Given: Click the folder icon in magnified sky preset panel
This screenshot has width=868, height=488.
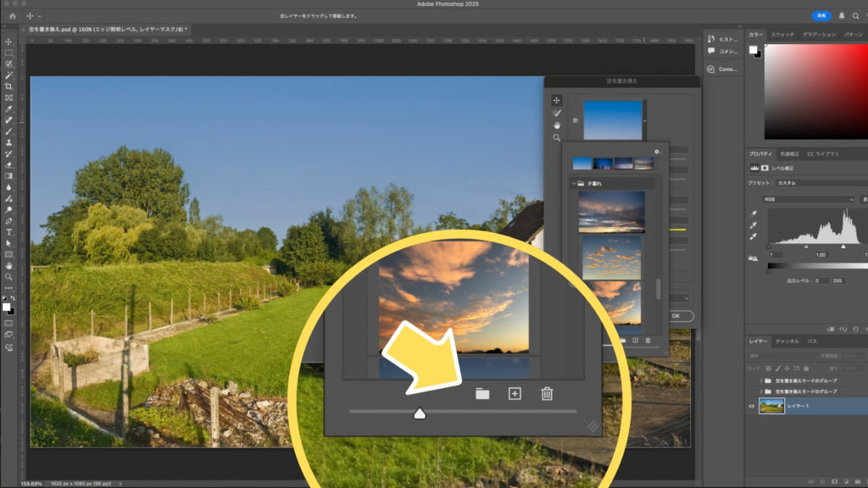Looking at the screenshot, I should 482,393.
